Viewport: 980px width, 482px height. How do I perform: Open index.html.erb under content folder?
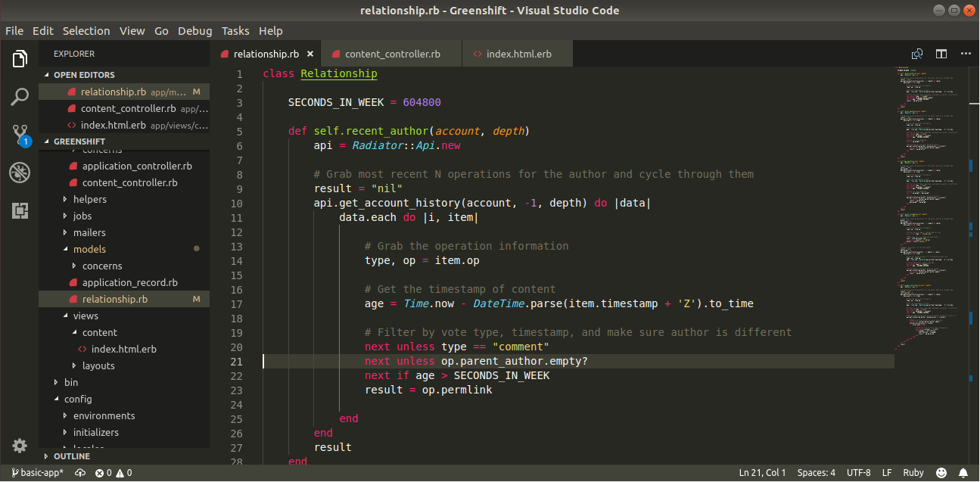pyautogui.click(x=123, y=349)
